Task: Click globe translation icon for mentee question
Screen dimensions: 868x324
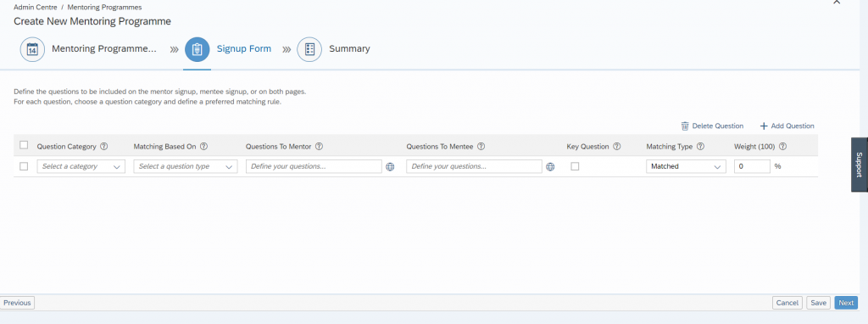Action: [550, 167]
